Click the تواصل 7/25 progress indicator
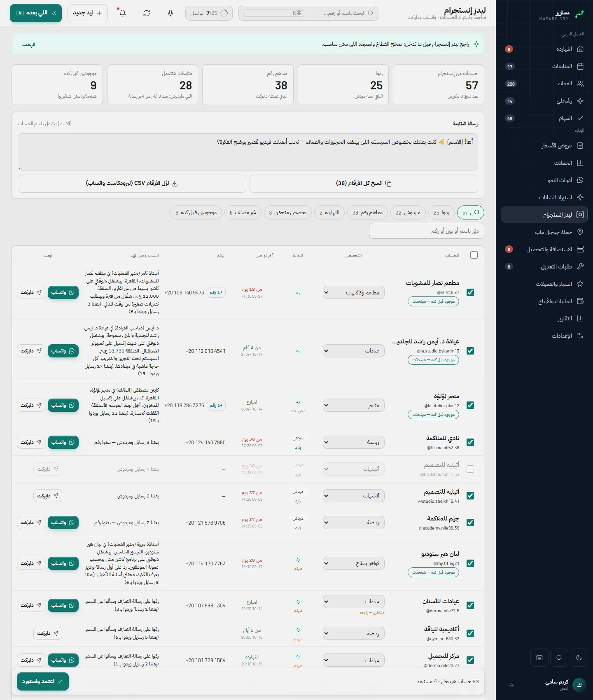593x700 pixels. tap(209, 13)
